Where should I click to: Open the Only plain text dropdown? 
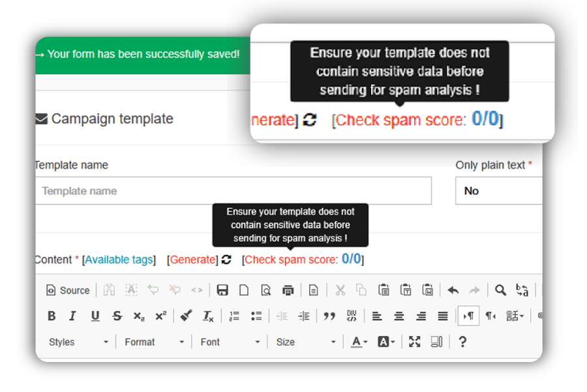[498, 191]
